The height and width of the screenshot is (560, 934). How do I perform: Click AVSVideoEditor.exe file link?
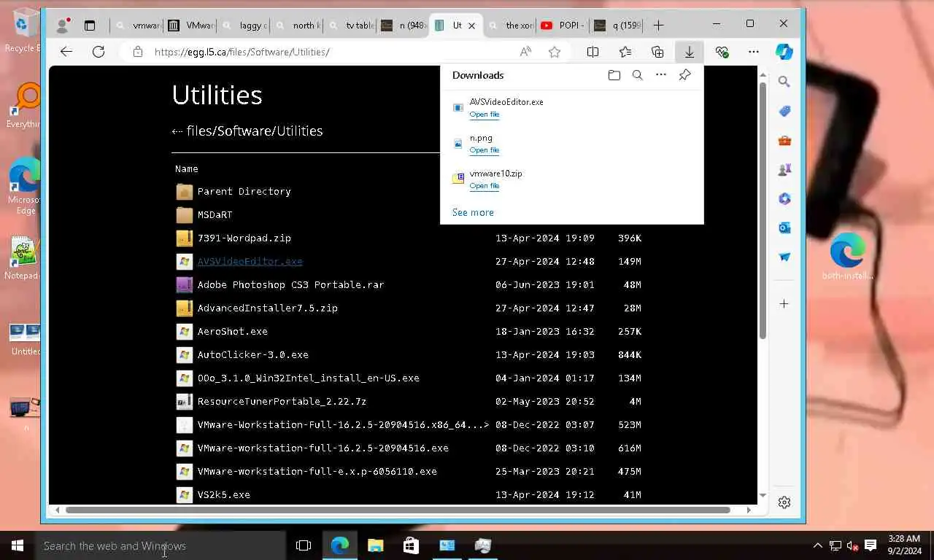point(250,261)
